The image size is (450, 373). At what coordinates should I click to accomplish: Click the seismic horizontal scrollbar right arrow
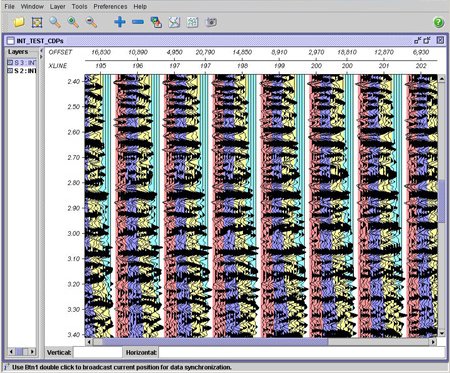pos(433,342)
